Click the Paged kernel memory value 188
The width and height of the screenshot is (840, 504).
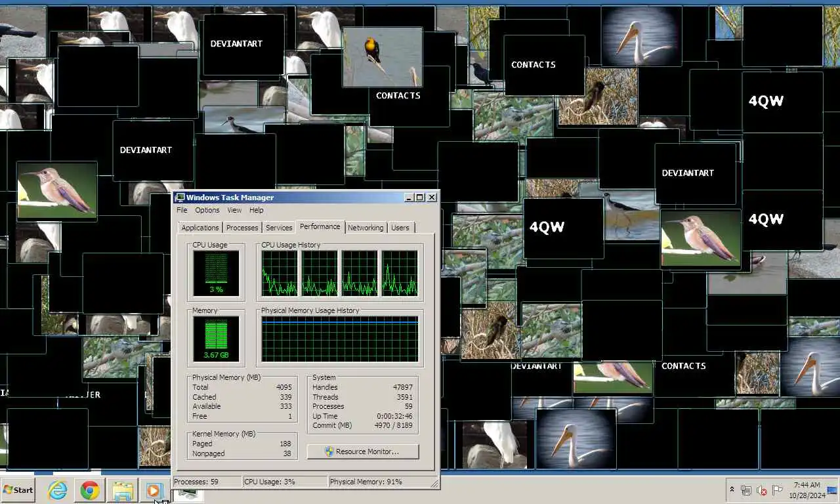(285, 444)
